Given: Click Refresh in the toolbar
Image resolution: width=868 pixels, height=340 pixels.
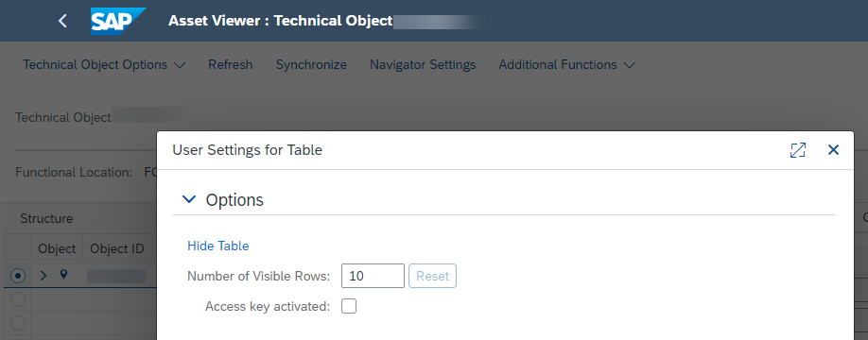Looking at the screenshot, I should 231,64.
